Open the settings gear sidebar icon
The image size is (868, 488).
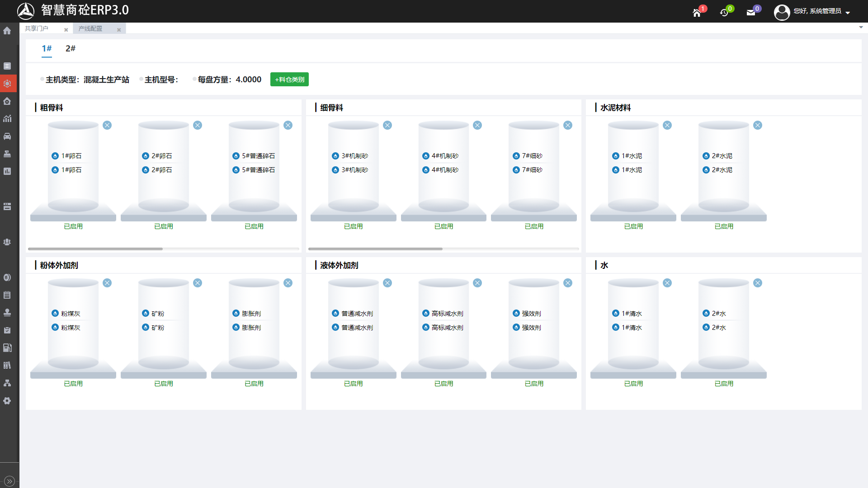point(7,401)
